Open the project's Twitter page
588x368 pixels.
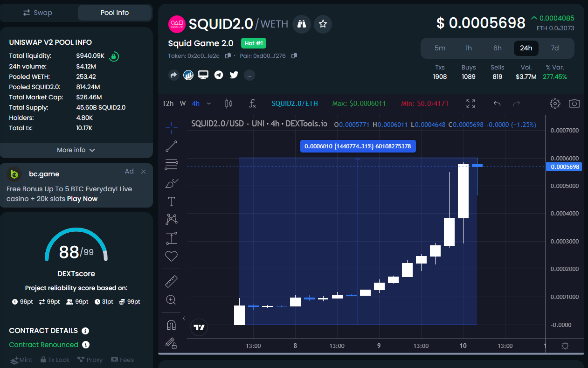pyautogui.click(x=234, y=75)
